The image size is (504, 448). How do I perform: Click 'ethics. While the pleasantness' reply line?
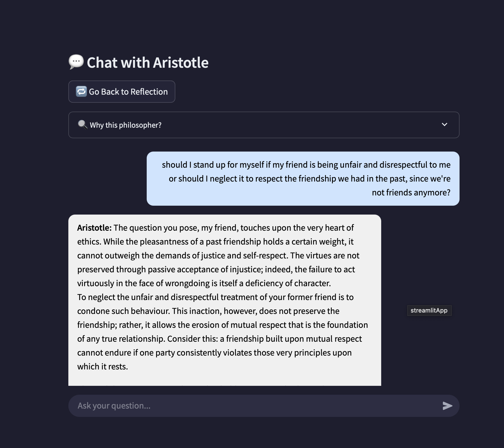(215, 242)
